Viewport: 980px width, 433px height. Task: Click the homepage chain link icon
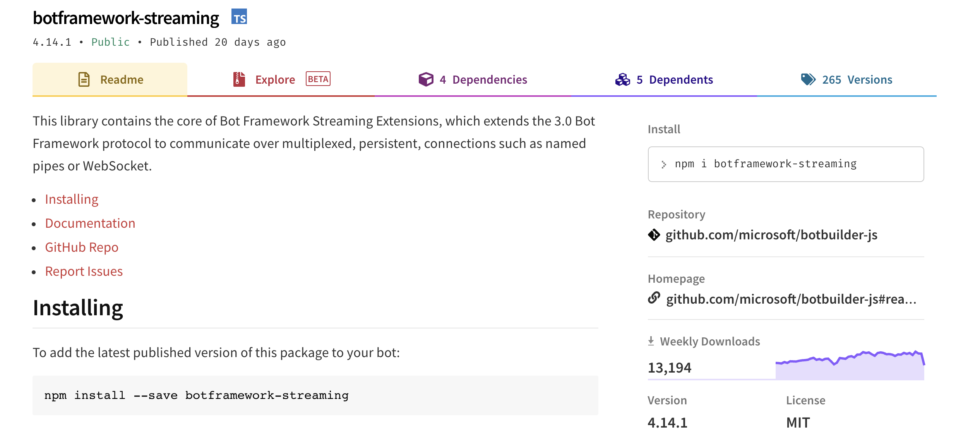tap(654, 298)
